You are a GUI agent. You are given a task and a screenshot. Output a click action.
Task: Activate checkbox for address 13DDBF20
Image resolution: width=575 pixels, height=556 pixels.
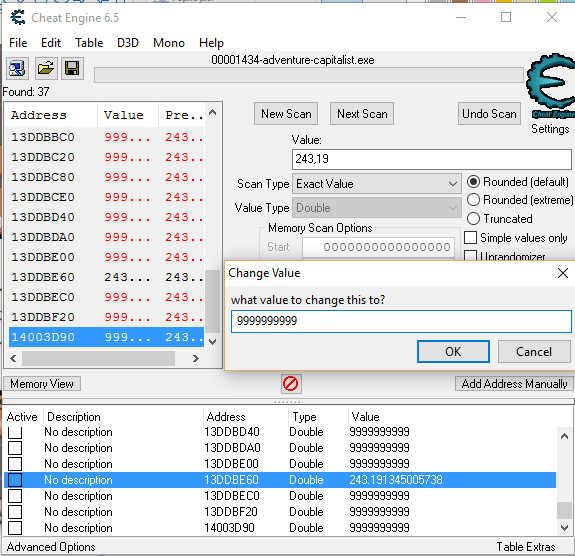15,512
